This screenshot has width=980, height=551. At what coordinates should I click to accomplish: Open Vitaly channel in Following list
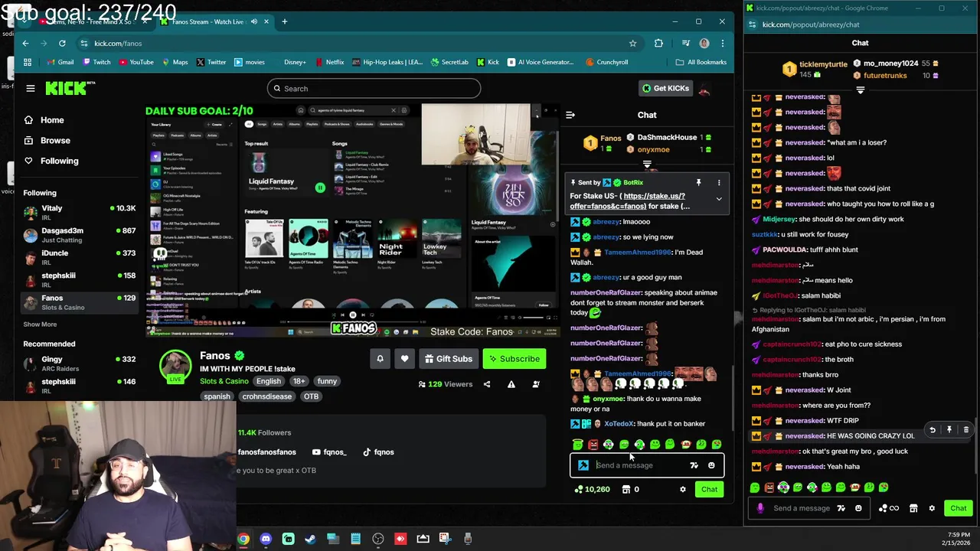click(x=79, y=212)
